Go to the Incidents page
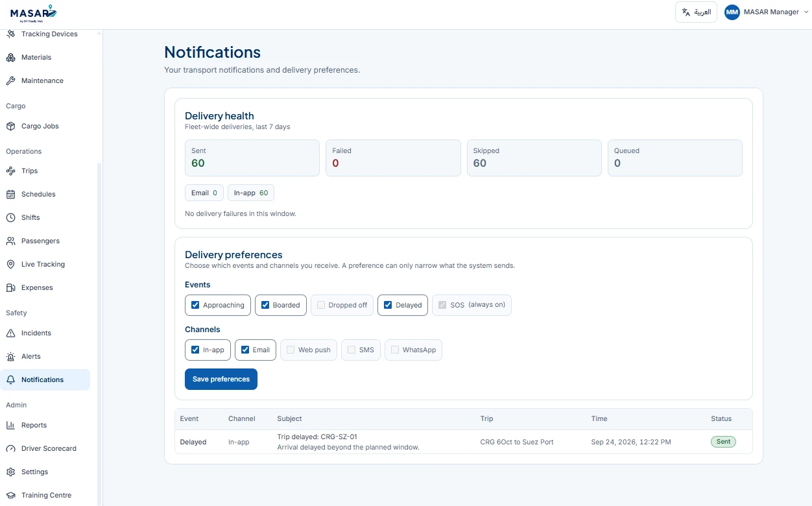812x506 pixels. point(45,333)
